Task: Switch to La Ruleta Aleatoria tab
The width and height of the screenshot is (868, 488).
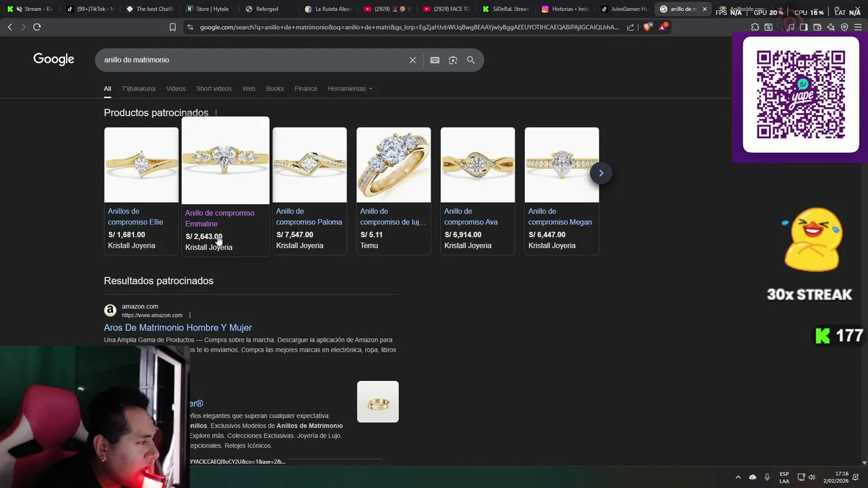Action: (x=328, y=9)
